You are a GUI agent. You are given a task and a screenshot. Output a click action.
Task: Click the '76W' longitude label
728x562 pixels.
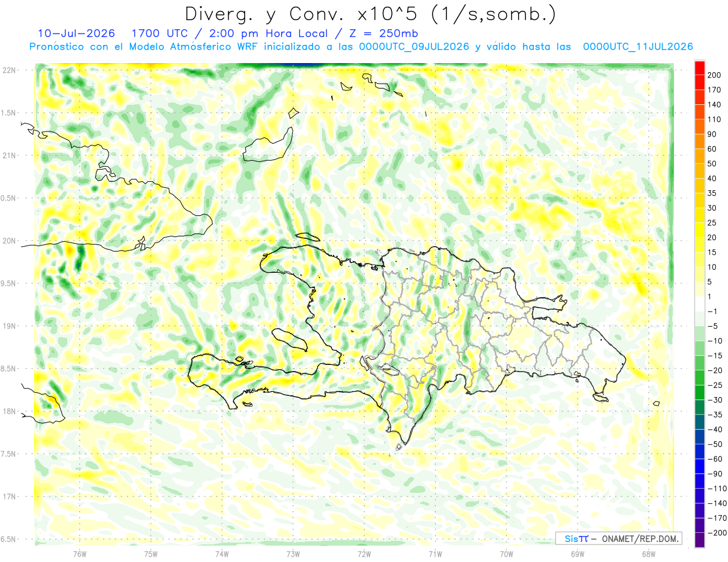pos(79,554)
